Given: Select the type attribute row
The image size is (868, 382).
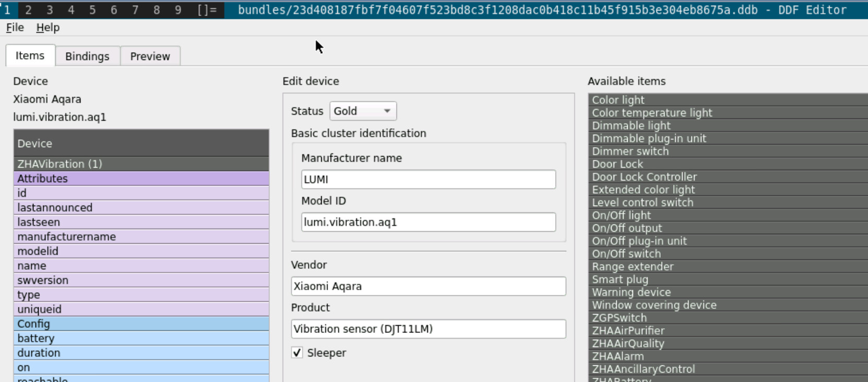Looking at the screenshot, I should click(x=142, y=295).
